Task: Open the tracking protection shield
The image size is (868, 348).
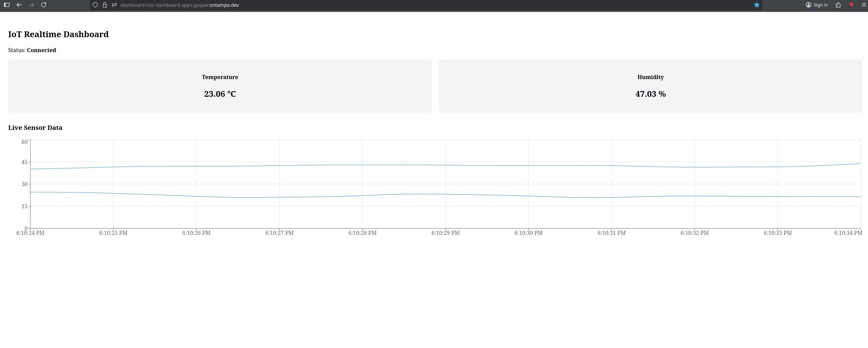Action: 95,5
